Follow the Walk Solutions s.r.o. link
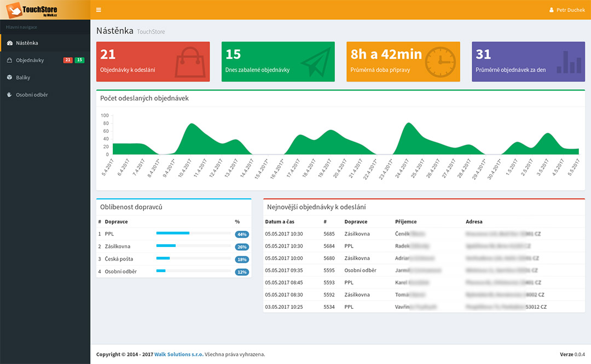Screen dimensions: 591x364 point(179,354)
